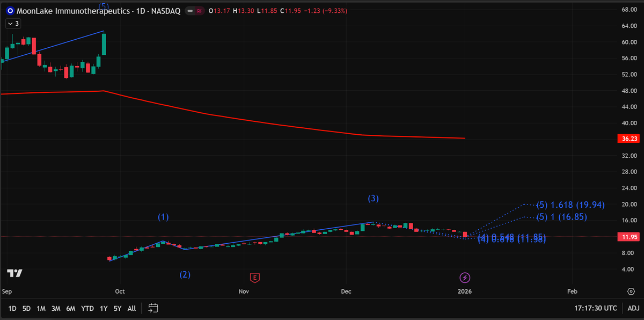Toggle the ADJ adjusted data button
The width and height of the screenshot is (644, 320).
click(x=633, y=308)
